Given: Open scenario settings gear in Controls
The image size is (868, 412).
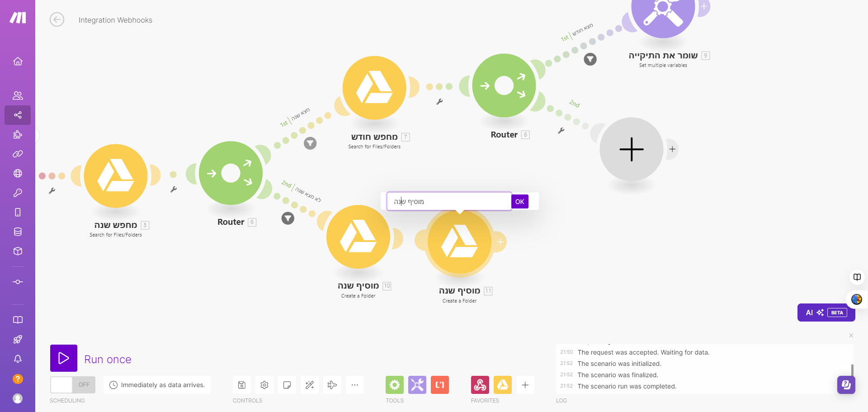Looking at the screenshot, I should coord(264,385).
